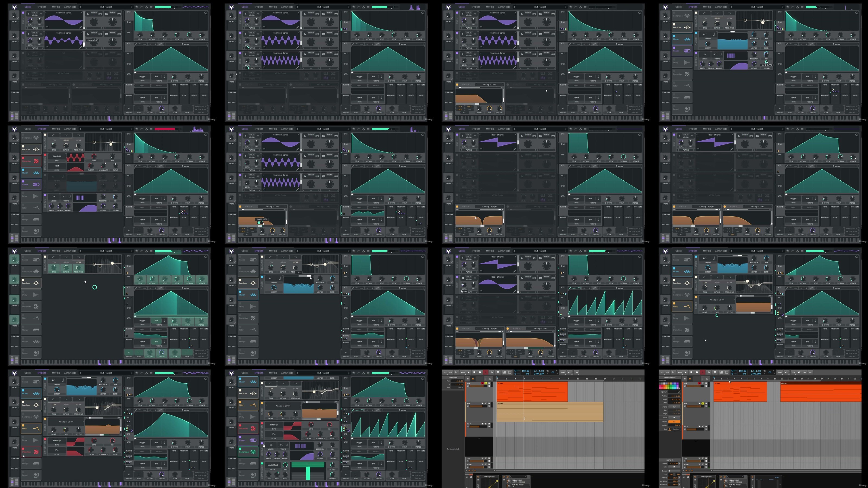This screenshot has height=488, width=868.
Task: Click Seed Random button in Arranger Clip panel
Action: pyautogui.click(x=676, y=429)
